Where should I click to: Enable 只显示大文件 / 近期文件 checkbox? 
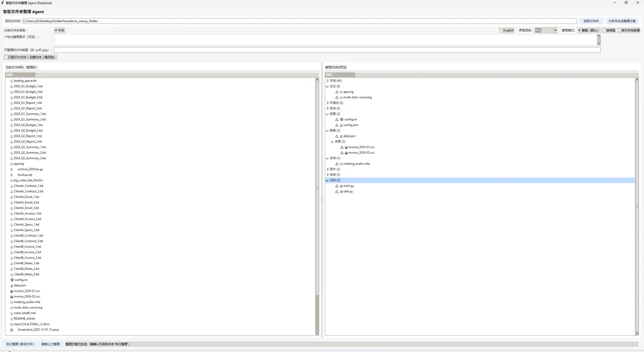[x=6, y=57]
